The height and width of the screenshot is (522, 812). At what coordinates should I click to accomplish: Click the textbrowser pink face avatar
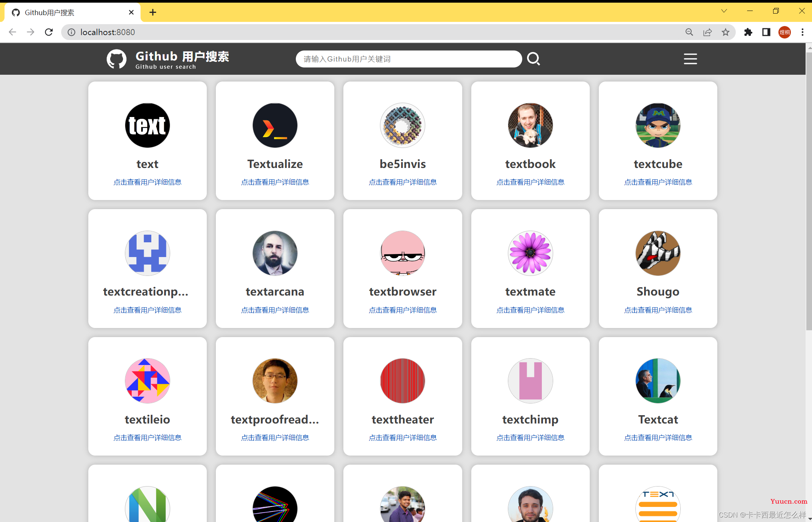[x=403, y=253]
